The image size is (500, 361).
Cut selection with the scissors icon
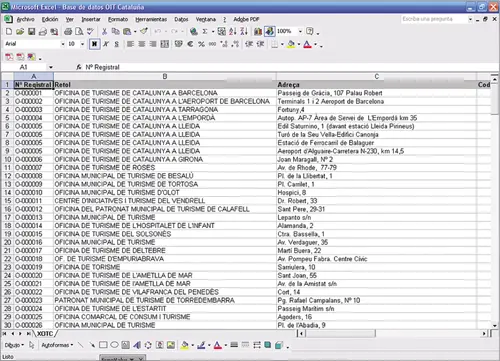(104, 32)
